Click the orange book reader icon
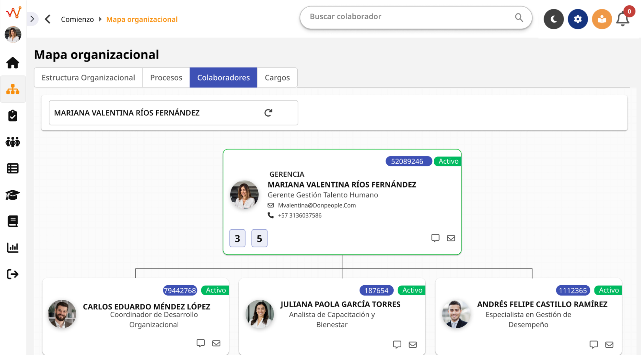Image resolution: width=644 pixels, height=355 pixels. coord(601,19)
